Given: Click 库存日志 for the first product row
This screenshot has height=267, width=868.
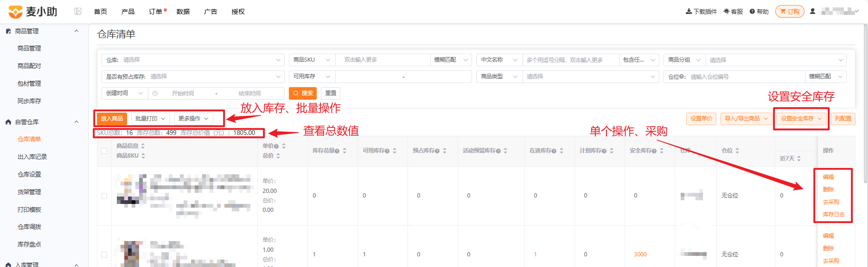Looking at the screenshot, I should [x=834, y=215].
